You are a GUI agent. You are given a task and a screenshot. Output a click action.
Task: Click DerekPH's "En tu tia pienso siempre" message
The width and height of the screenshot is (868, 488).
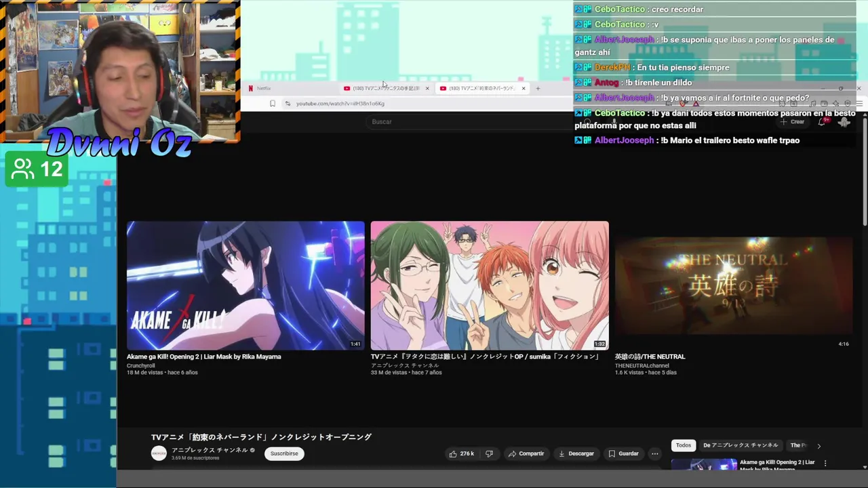pyautogui.click(x=652, y=67)
